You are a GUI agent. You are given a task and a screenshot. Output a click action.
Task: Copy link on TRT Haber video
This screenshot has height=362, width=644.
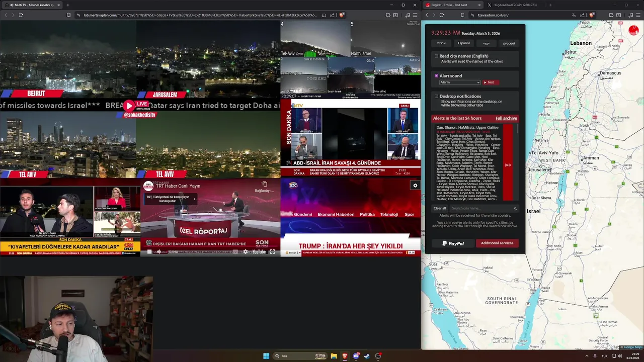pos(265,187)
